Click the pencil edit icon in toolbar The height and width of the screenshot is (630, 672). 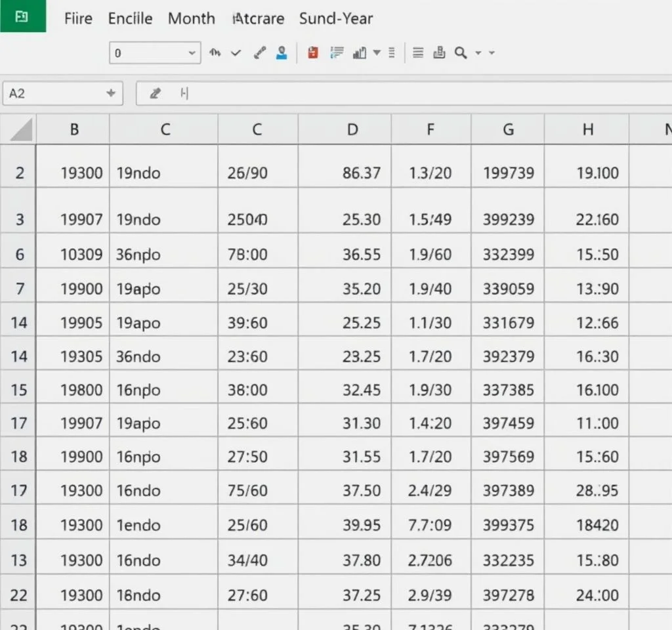pos(260,53)
